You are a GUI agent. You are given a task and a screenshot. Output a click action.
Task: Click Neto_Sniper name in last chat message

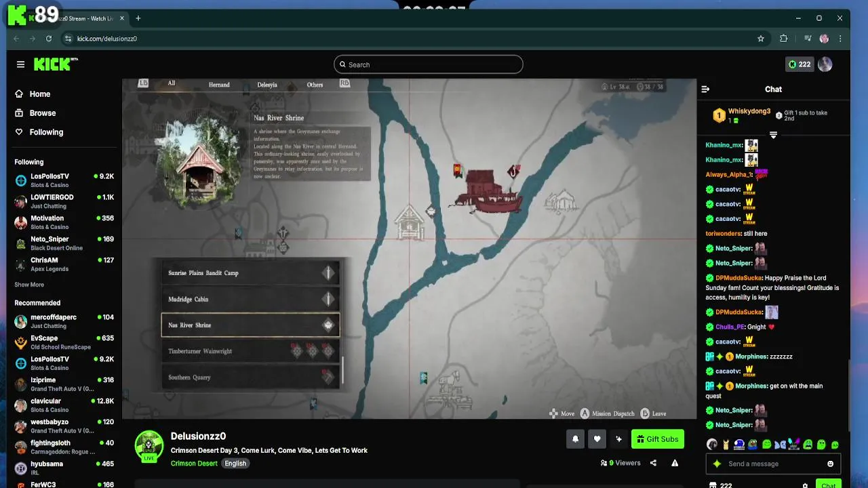click(x=733, y=425)
